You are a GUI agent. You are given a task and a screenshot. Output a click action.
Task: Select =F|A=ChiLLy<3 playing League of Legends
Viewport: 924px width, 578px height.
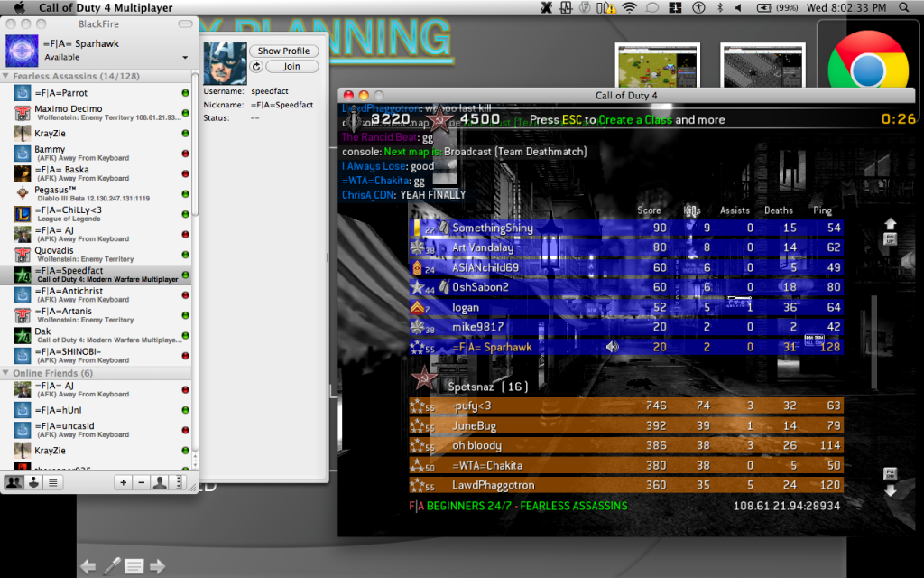96,214
